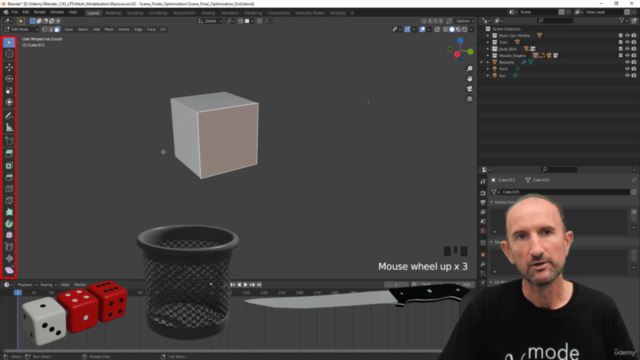The width and height of the screenshot is (640, 360).
Task: Hide Murs/Sol/Plinthe collection with eye icon
Action: (627, 36)
